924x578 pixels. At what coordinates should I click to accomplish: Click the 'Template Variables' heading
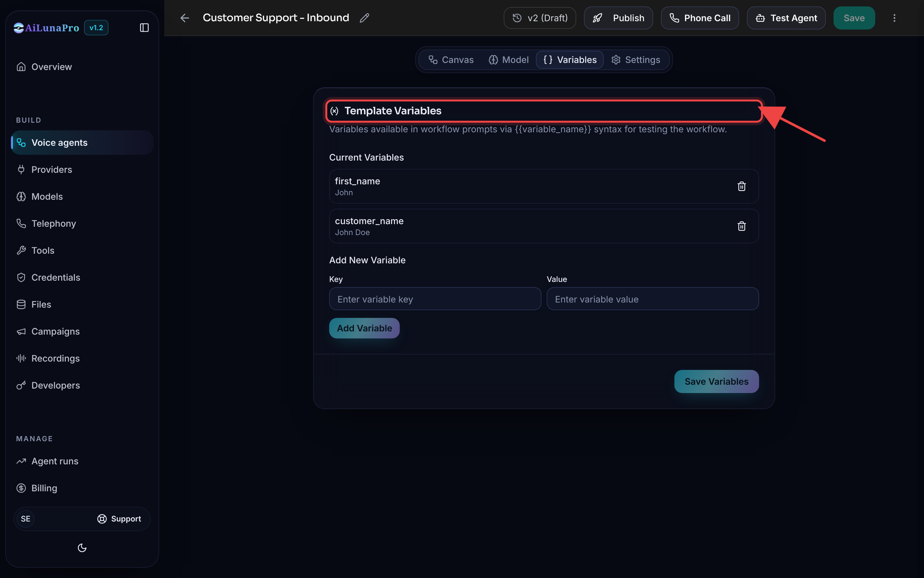coord(393,111)
